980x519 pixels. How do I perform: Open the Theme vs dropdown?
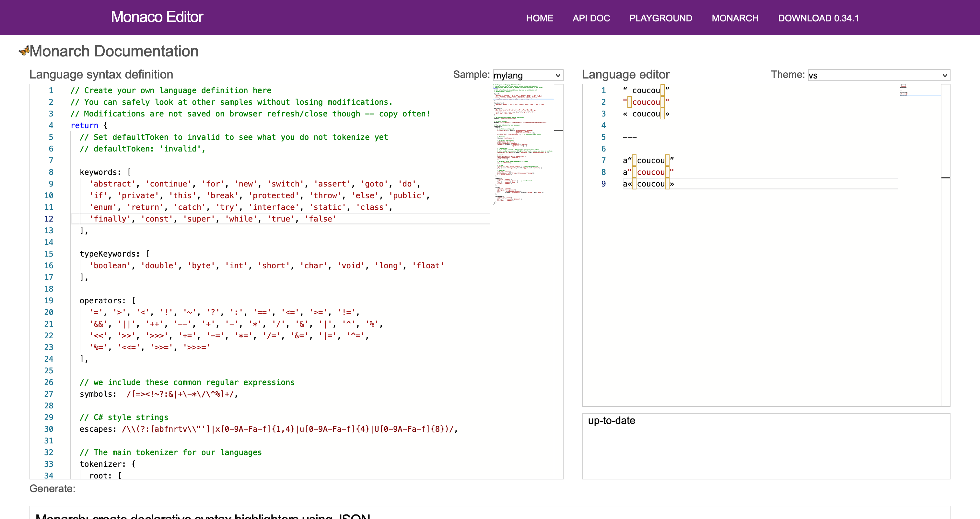pyautogui.click(x=879, y=75)
